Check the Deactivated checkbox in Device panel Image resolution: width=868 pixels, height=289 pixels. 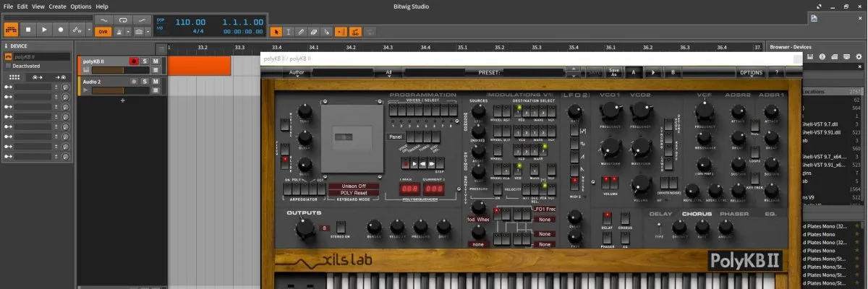click(x=8, y=66)
